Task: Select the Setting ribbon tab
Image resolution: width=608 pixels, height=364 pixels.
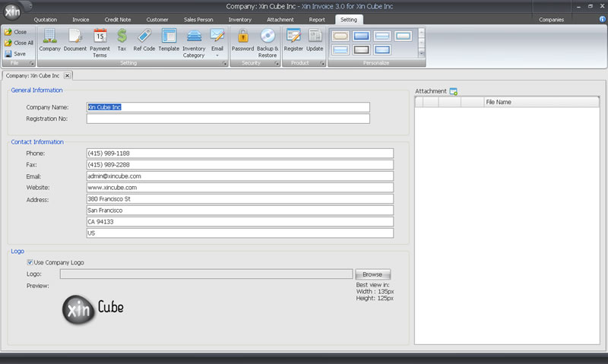Action: (x=349, y=20)
